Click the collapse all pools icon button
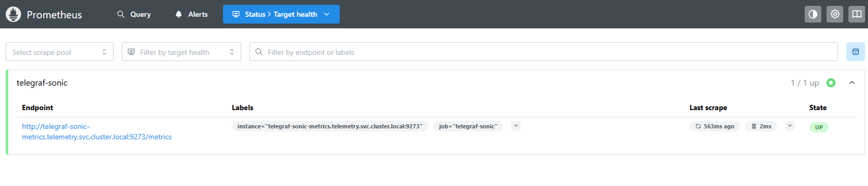 point(855,52)
